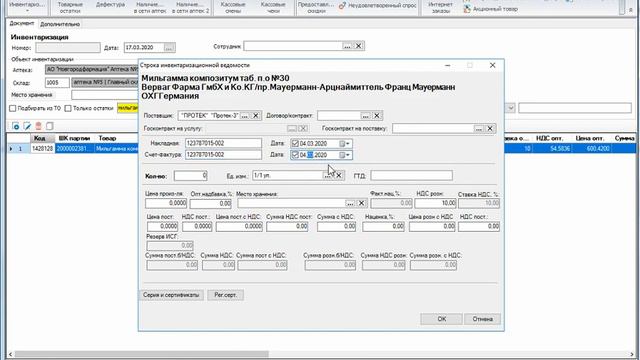Open Кассовые смены from toolbar

click(233, 8)
